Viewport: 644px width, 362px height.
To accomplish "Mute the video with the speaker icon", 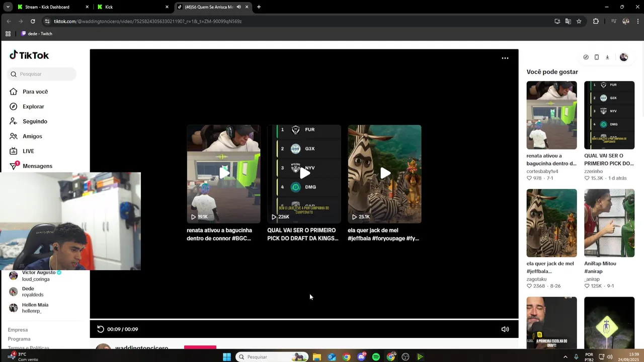I will pos(505,329).
